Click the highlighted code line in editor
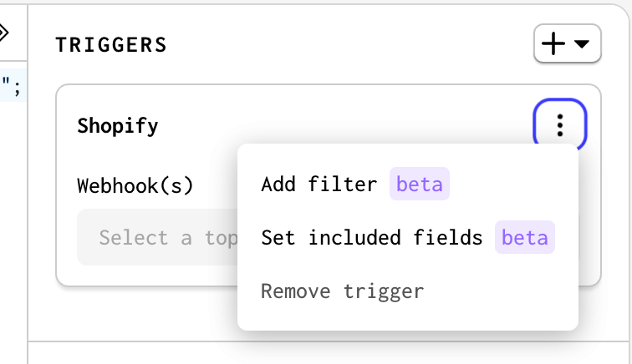Screen dimensions: 632x364 click(13, 85)
